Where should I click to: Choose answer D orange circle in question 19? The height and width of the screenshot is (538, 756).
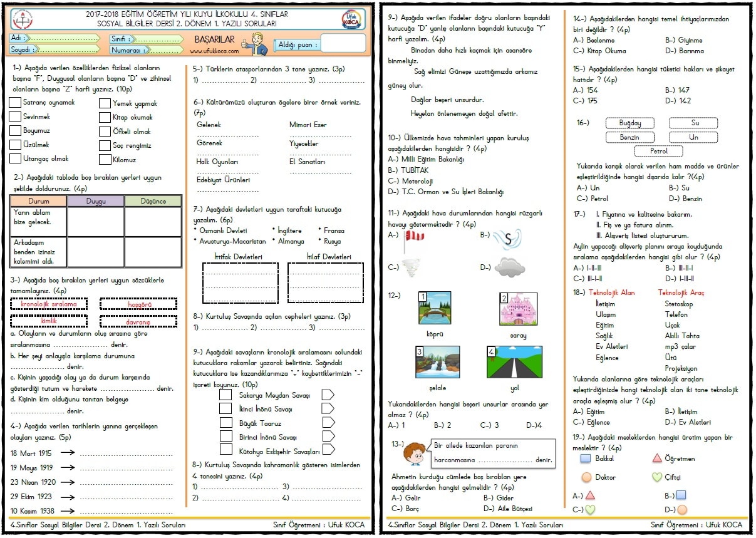tap(682, 510)
